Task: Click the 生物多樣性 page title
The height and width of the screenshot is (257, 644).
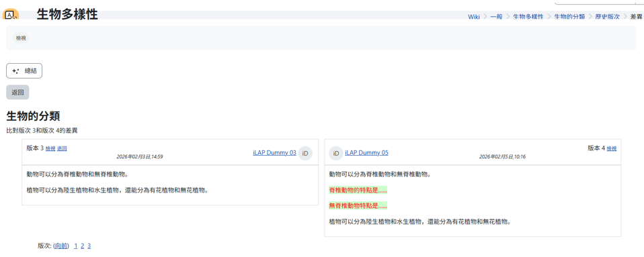Action: click(67, 14)
